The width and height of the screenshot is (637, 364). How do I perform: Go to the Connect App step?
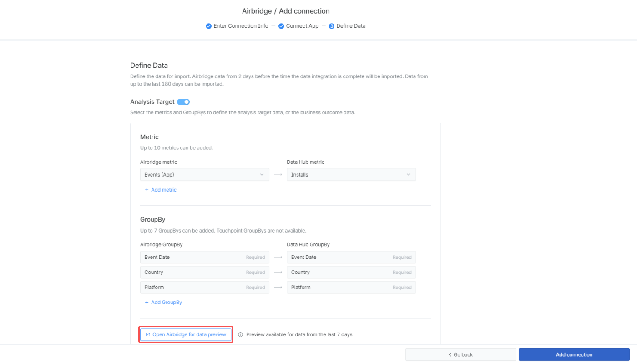click(302, 26)
